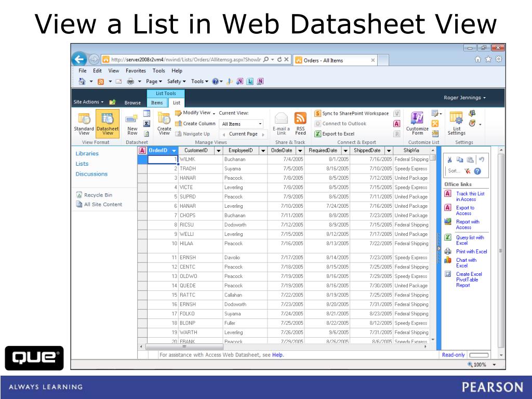
Task: Click the task pane Help icon
Action: [477, 171]
